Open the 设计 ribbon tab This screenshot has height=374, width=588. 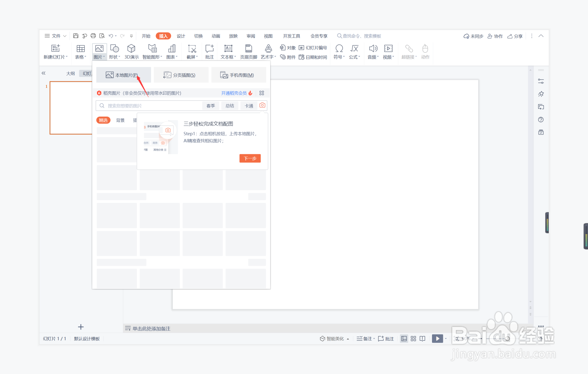pyautogui.click(x=181, y=36)
